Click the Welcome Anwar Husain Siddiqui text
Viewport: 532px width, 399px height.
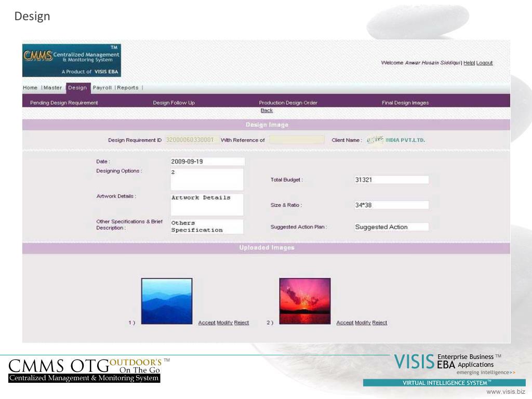[421, 63]
